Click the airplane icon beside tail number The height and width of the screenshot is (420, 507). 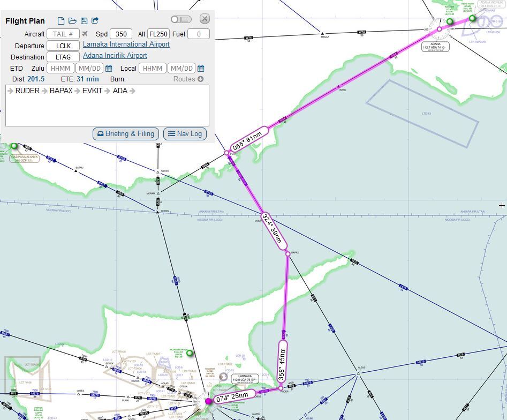point(85,34)
